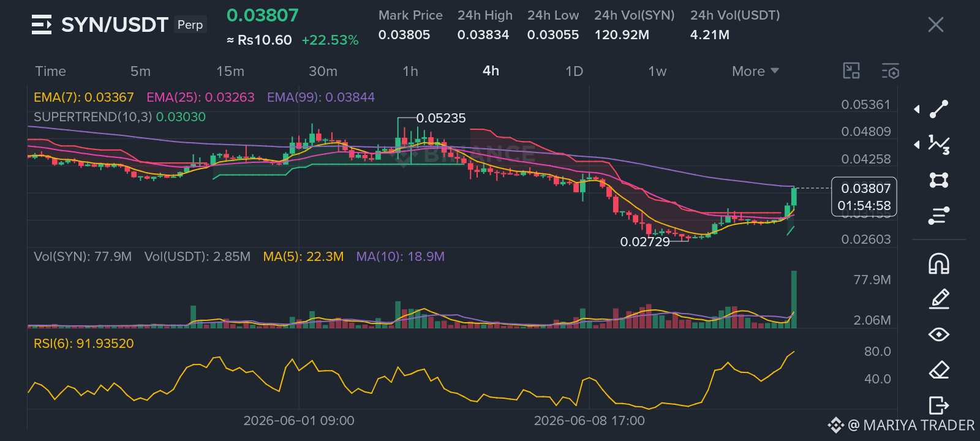Click the 24h Vol(USDT) 4.21M value
Screen dimensions: 980x441
point(710,35)
